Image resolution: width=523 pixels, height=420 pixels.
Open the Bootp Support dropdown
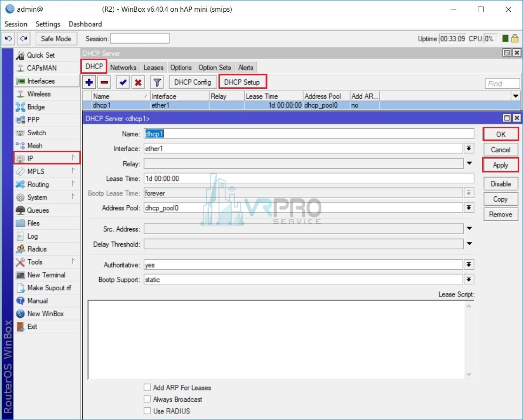click(x=468, y=280)
